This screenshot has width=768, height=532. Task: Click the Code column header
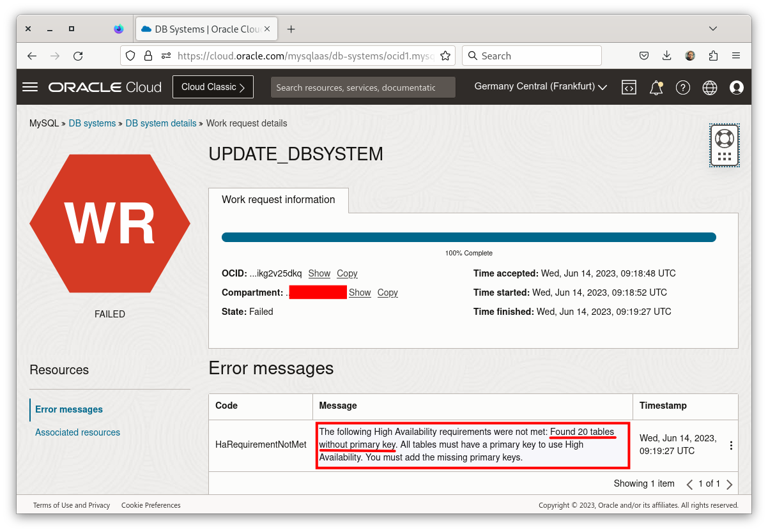point(261,406)
